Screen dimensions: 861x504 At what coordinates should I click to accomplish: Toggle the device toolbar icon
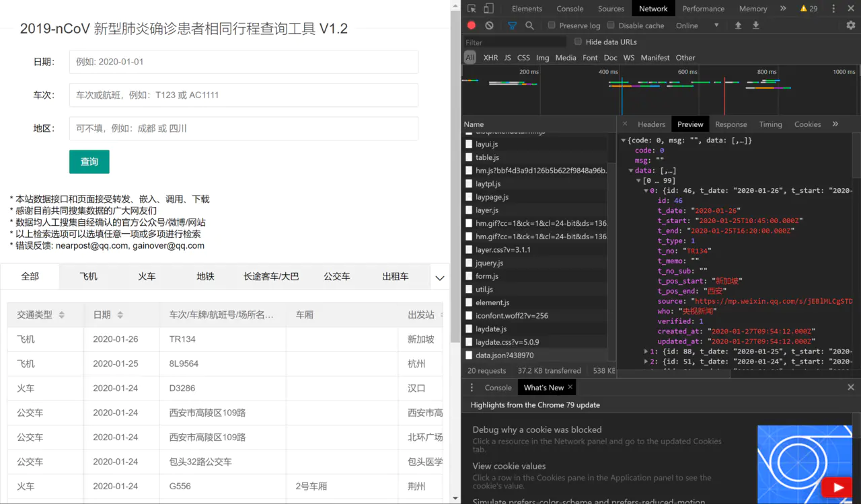point(488,9)
